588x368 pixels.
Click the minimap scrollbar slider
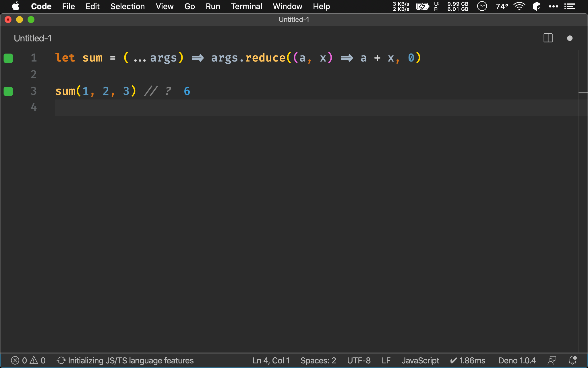(x=583, y=93)
